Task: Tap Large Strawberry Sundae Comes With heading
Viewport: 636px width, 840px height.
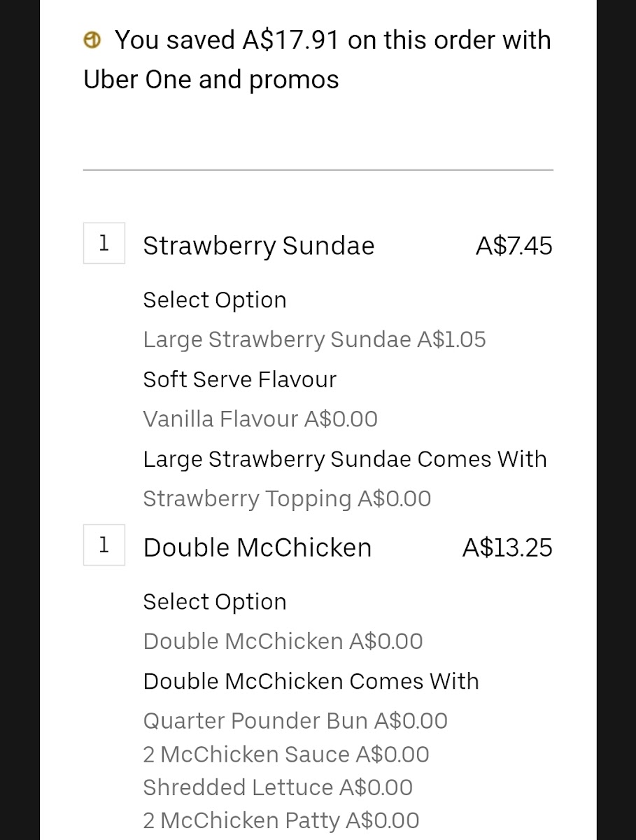Action: [x=345, y=459]
